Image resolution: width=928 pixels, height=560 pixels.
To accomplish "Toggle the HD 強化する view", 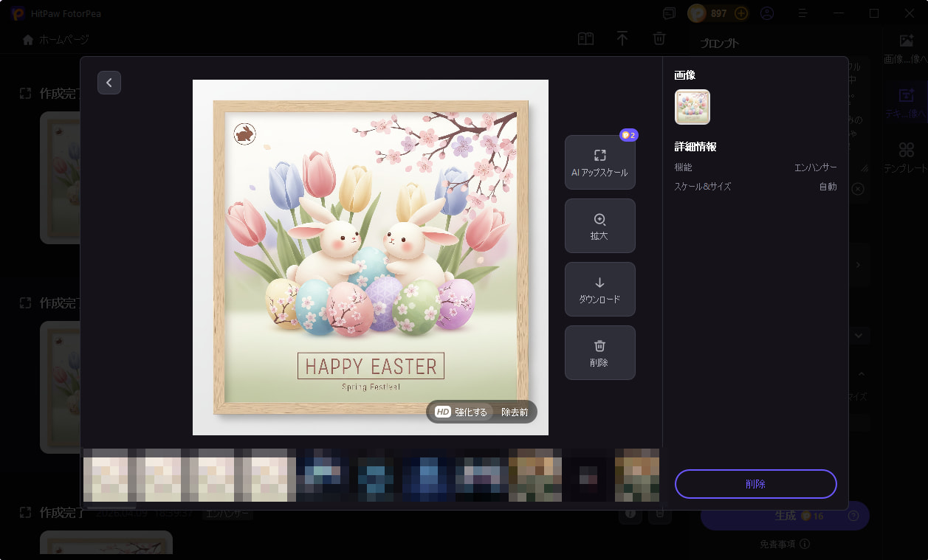I will pyautogui.click(x=461, y=412).
